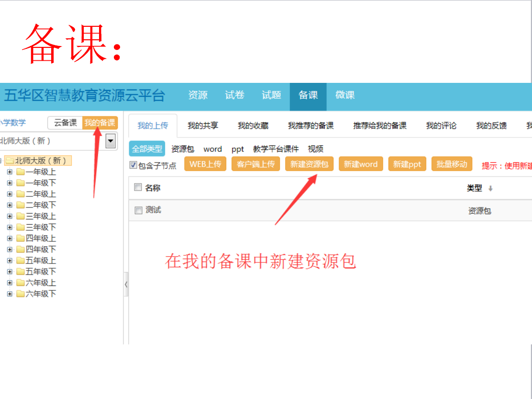532x399 pixels.
Task: Sort by 类型 using the down arrow icon
Action: click(x=490, y=188)
